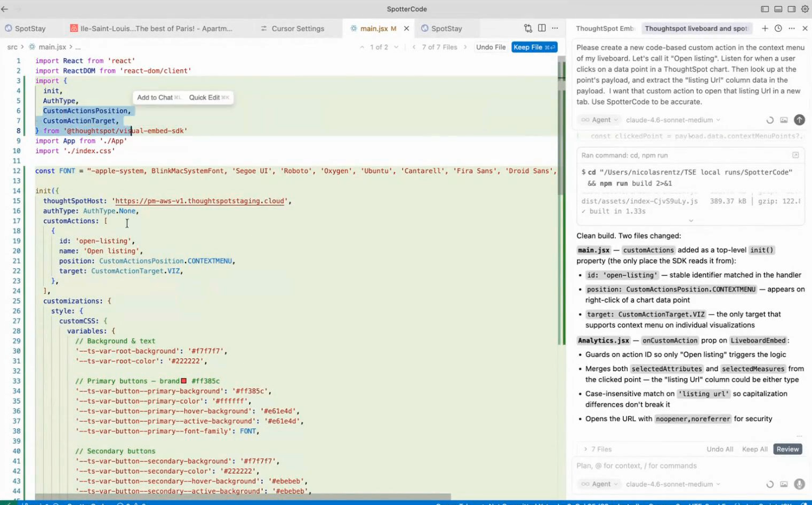The image size is (812, 505).
Task: Open bottom claude-4.6-sonnet-medium model dropdown
Action: (673, 484)
